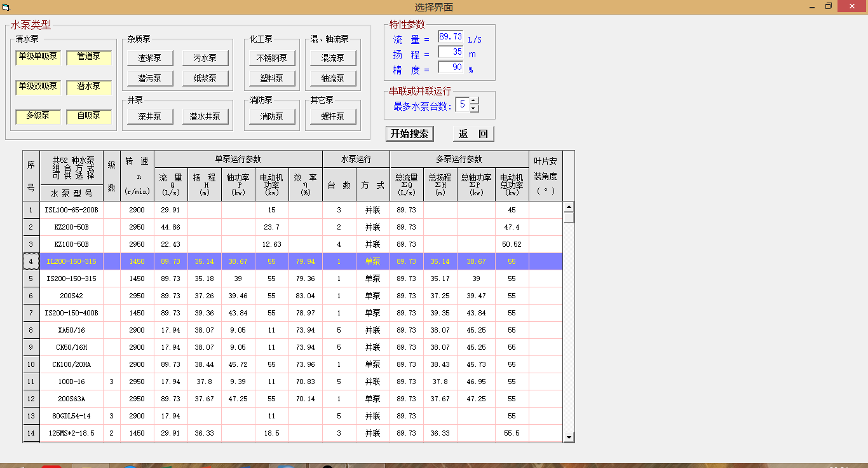Minimize the 选择界面 window

pos(811,6)
